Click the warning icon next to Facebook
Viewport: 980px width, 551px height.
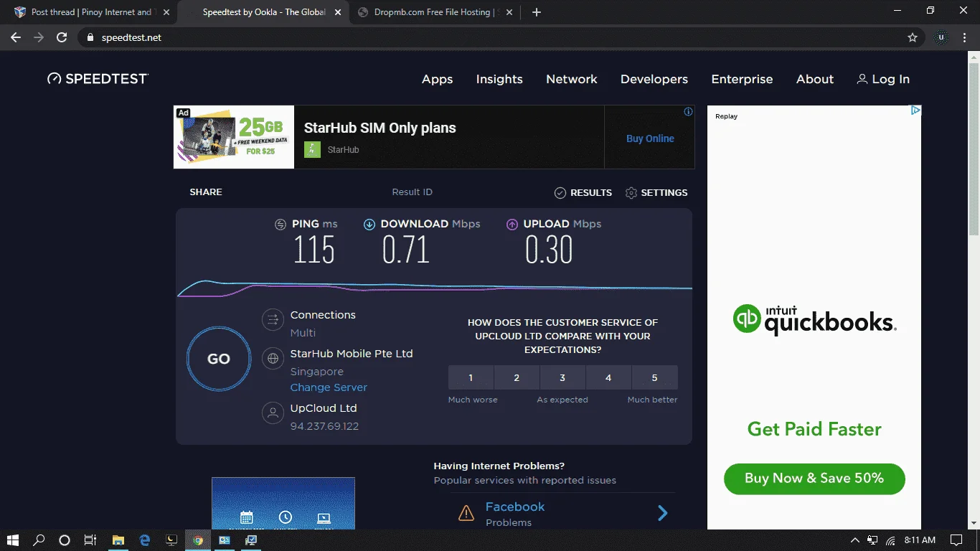(x=466, y=513)
